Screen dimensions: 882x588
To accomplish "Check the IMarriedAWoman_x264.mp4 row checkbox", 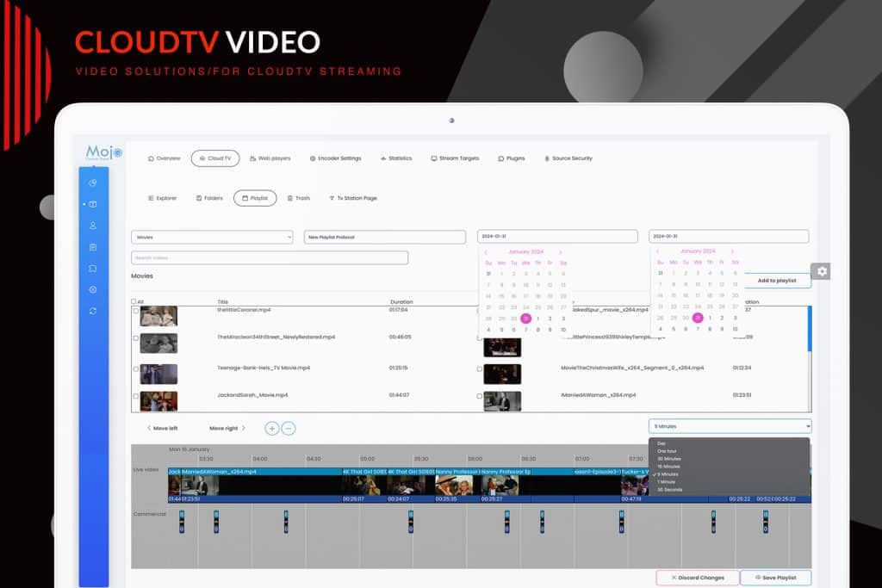I will (479, 396).
